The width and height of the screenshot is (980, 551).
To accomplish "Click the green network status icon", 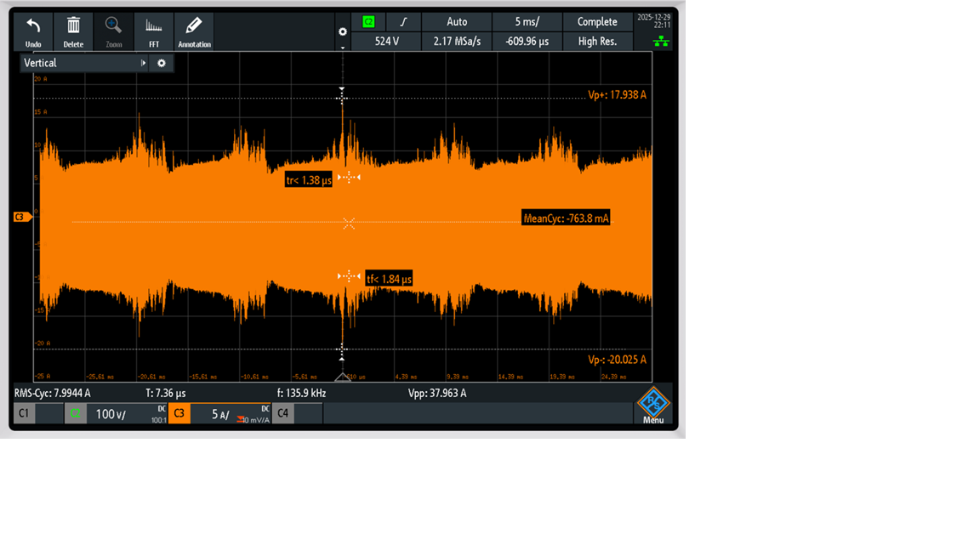I will [x=661, y=42].
